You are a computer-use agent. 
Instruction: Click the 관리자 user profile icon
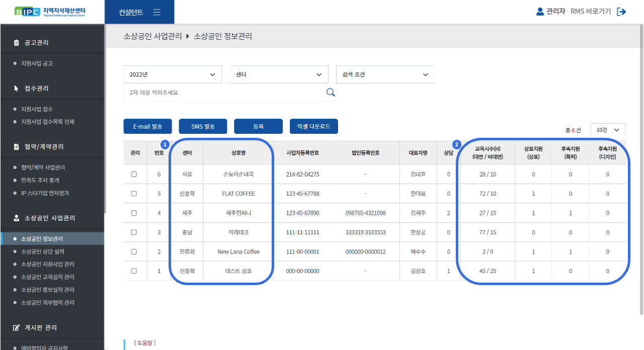[540, 12]
